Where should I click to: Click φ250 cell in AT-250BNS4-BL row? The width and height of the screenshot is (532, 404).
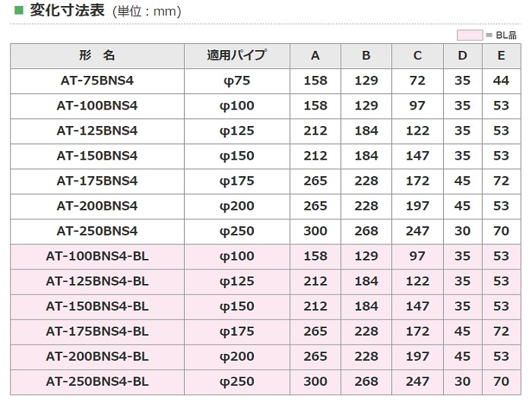(x=237, y=382)
